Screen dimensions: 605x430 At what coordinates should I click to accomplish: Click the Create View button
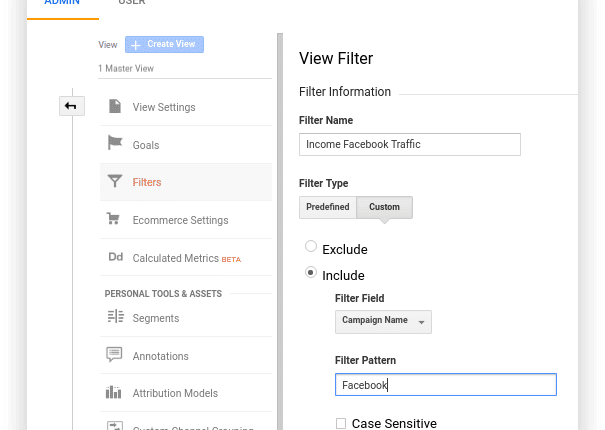click(164, 44)
